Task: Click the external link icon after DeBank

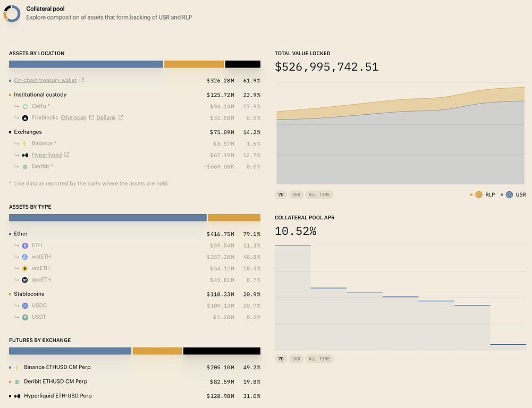Action: 121,117
